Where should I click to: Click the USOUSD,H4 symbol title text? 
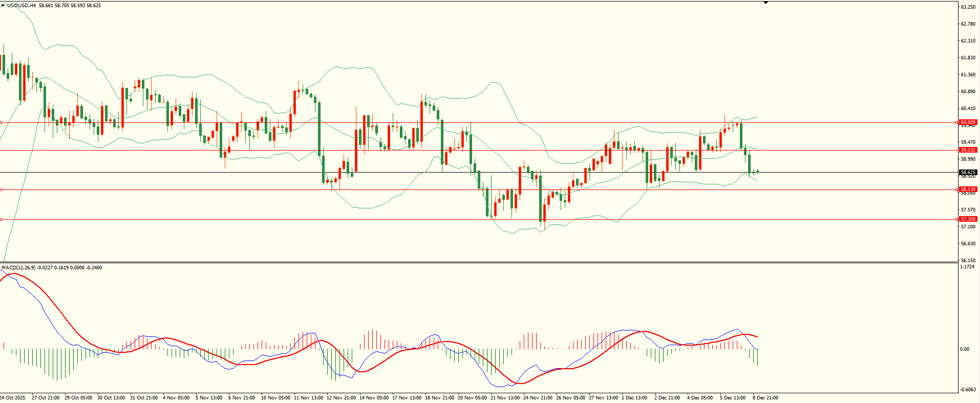pyautogui.click(x=22, y=6)
